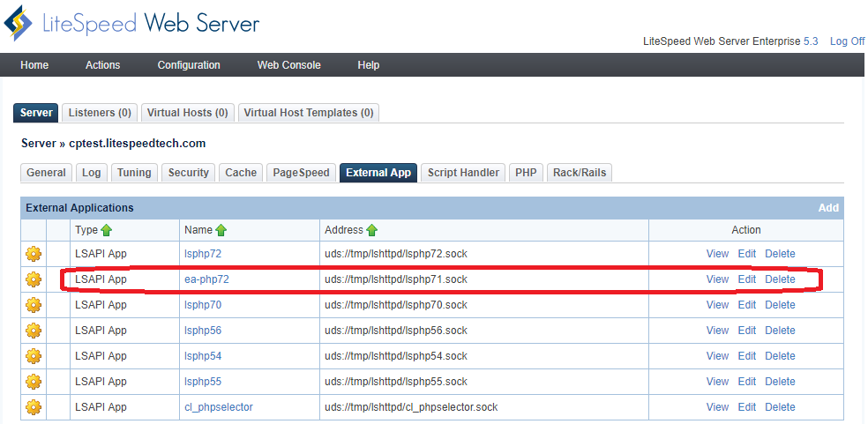Click the 5.3 version link
The width and height of the screenshot is (868, 424).
(811, 41)
